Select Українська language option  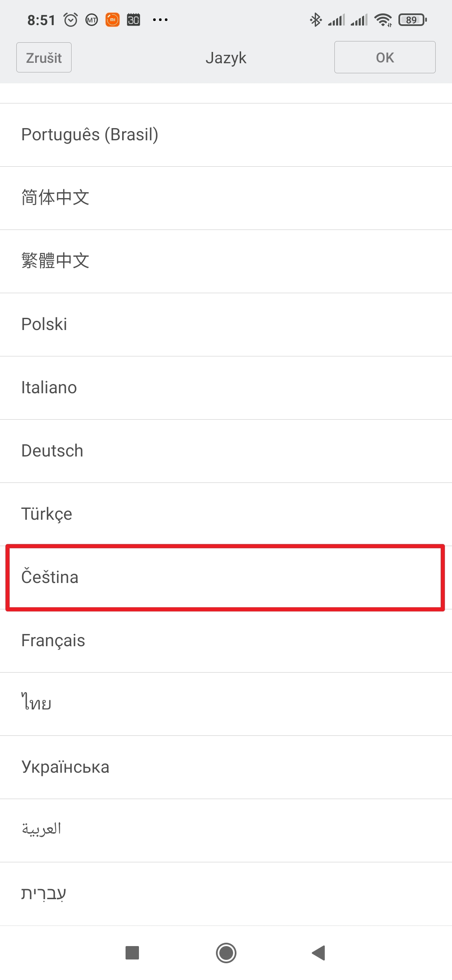[x=226, y=767]
